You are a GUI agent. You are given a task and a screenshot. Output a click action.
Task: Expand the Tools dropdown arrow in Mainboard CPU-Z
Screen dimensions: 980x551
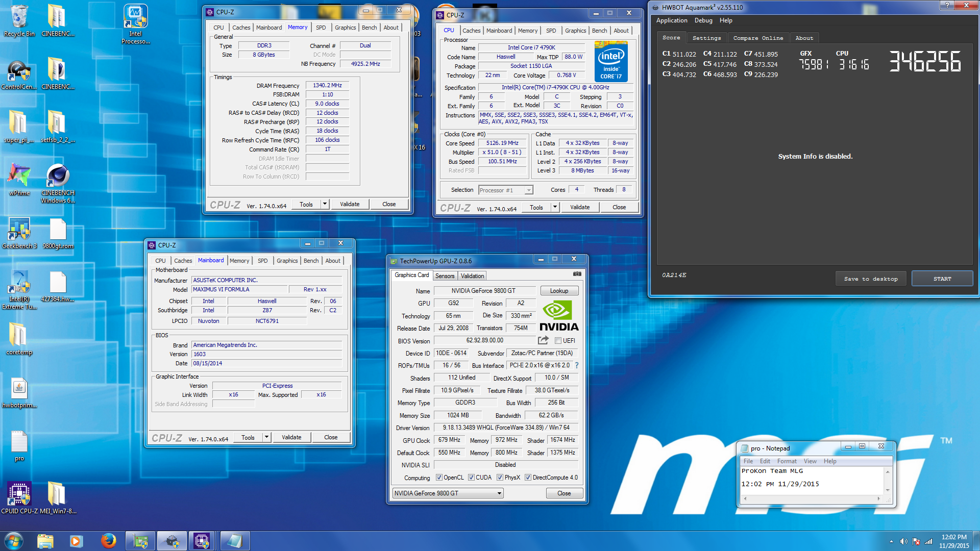tap(266, 437)
